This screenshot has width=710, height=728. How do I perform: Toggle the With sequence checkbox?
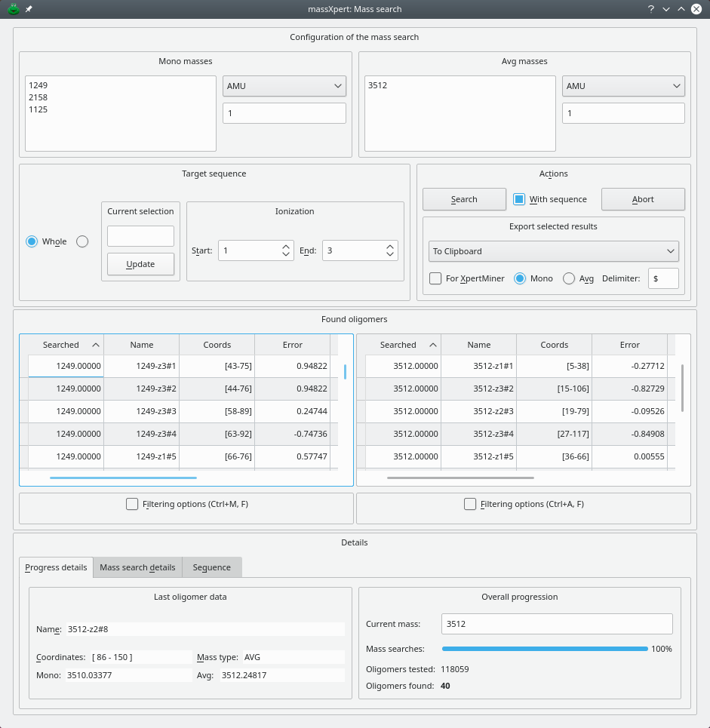[519, 199]
